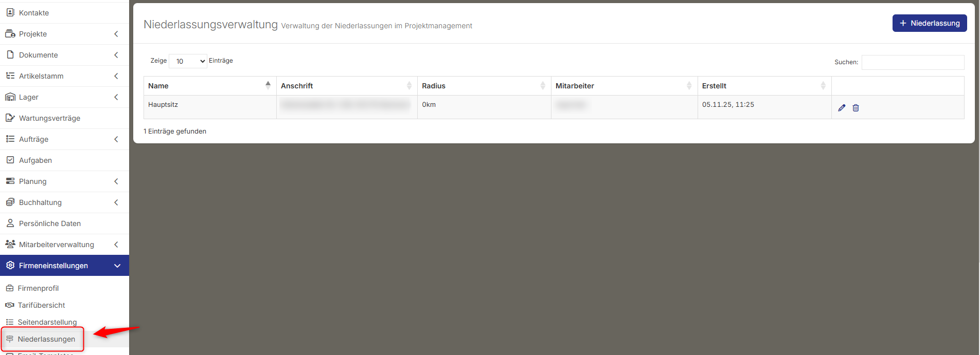Expand the Buchhaltung submenu chevron
The image size is (980, 355).
[x=116, y=202]
